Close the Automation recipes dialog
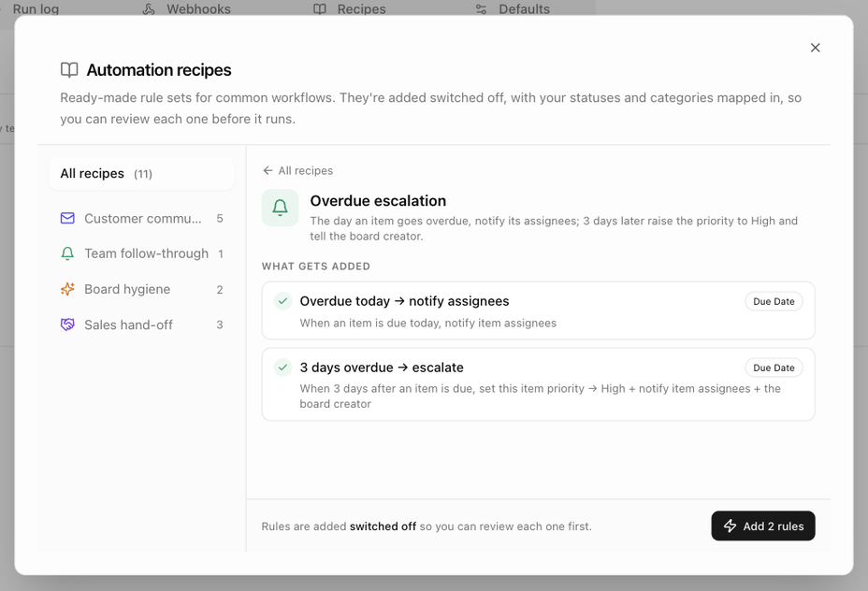The width and height of the screenshot is (868, 591). coord(815,48)
